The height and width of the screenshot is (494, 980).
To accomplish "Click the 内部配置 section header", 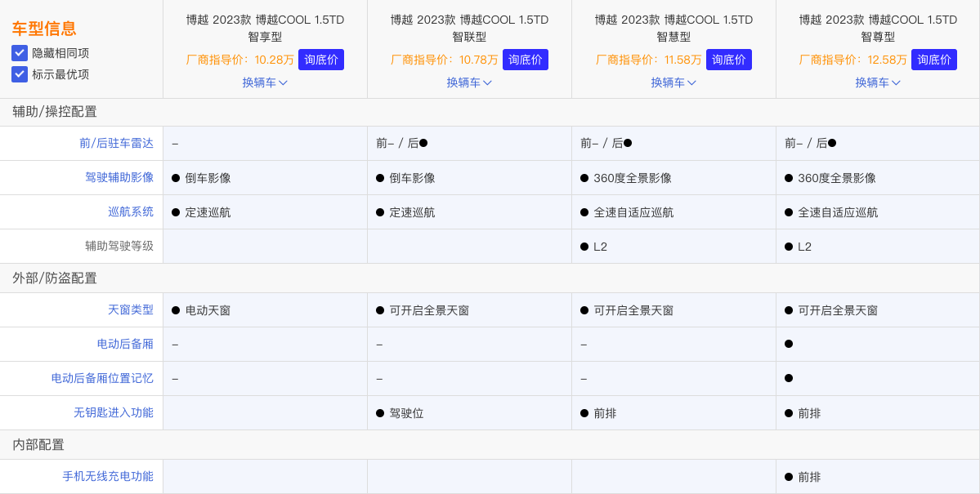I will pos(38,445).
